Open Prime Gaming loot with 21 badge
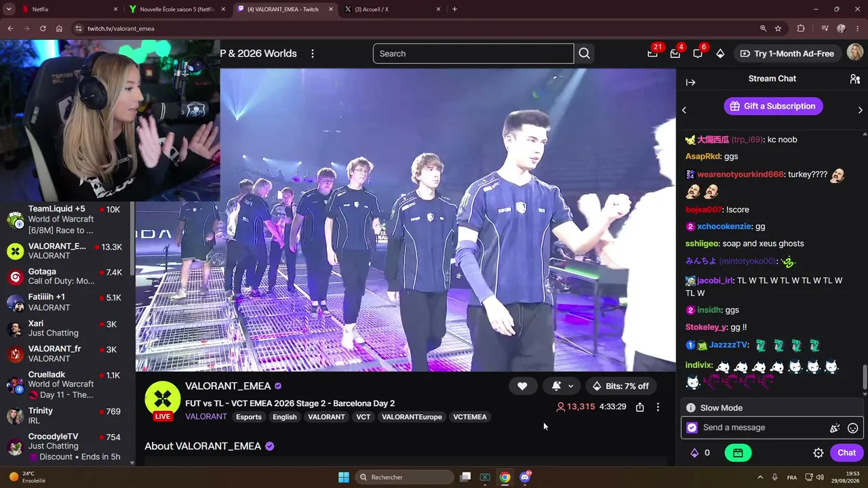 coord(652,54)
